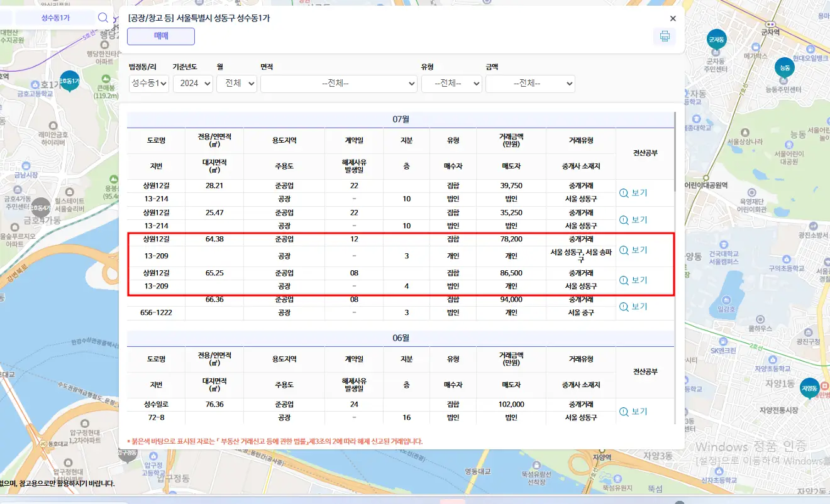Click the 서울 중구 broker location cell
This screenshot has height=504, width=830.
(x=581, y=312)
